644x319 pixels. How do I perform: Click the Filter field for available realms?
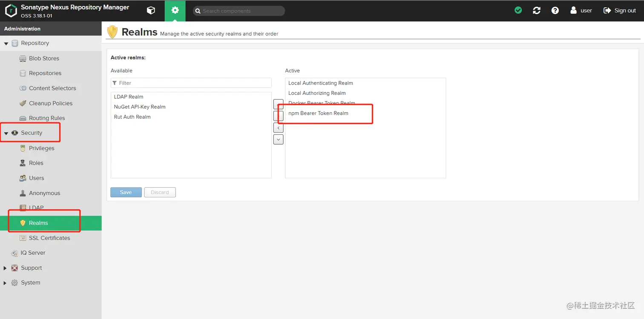click(191, 83)
